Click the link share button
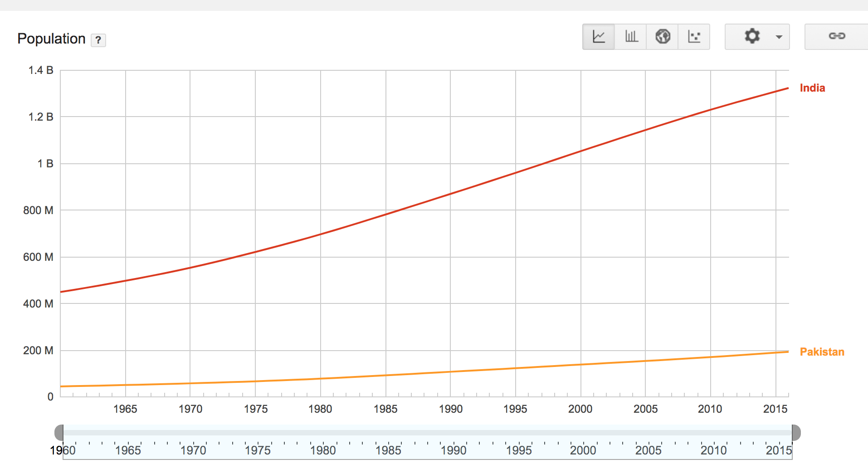Viewport: 868px width, 469px height. tap(837, 37)
